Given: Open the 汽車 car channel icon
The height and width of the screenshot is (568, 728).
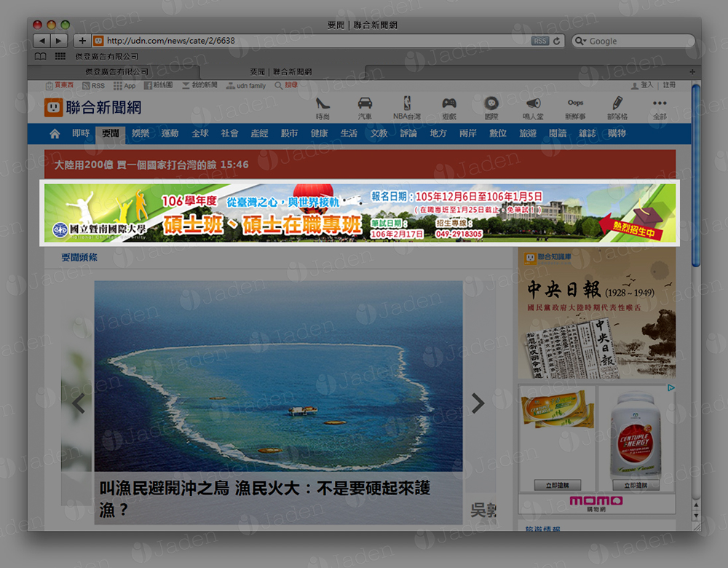Looking at the screenshot, I should point(365,109).
